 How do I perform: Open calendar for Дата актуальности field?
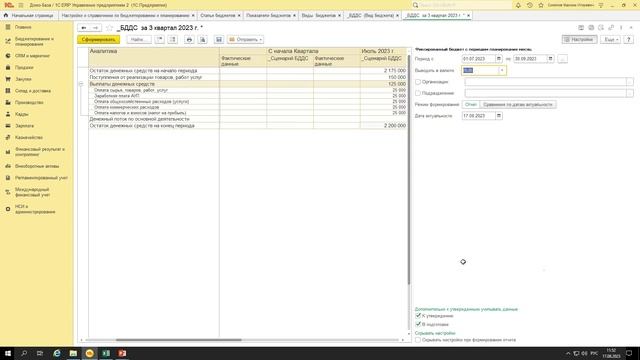499,116
